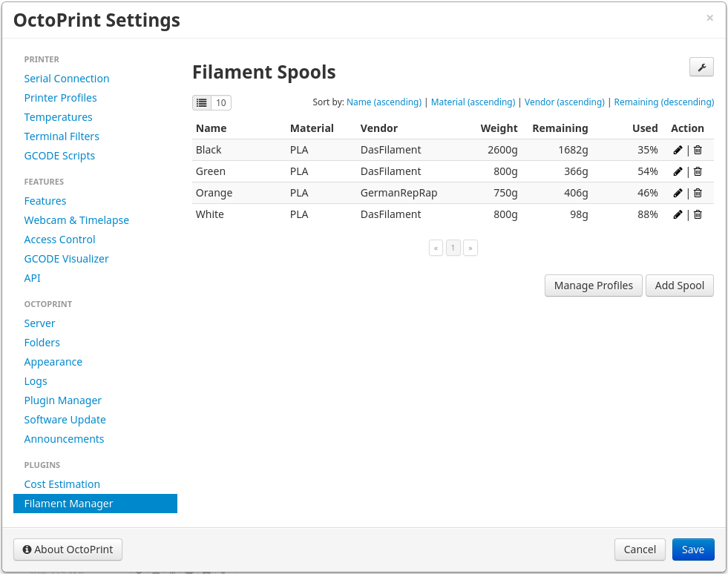
Task: Remove the White spool with trash icon
Action: click(698, 214)
